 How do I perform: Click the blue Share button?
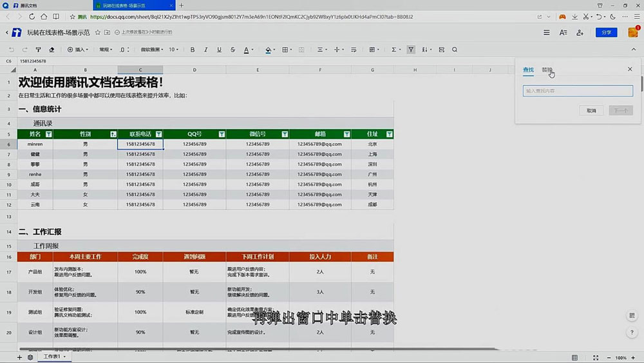(606, 32)
